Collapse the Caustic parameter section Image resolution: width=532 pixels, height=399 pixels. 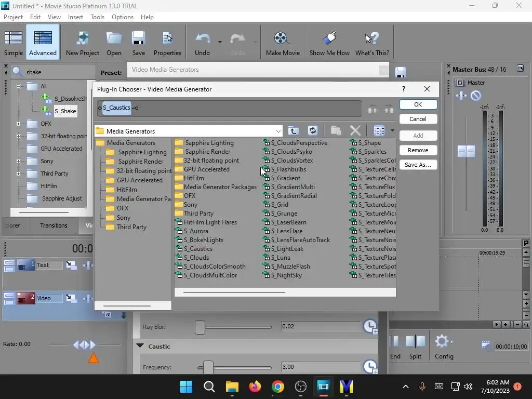(x=140, y=346)
